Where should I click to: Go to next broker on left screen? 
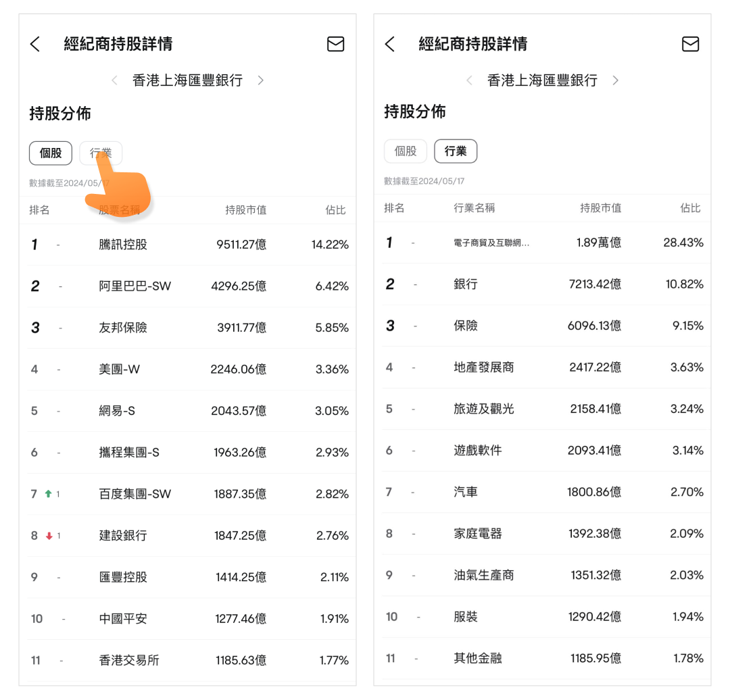261,80
